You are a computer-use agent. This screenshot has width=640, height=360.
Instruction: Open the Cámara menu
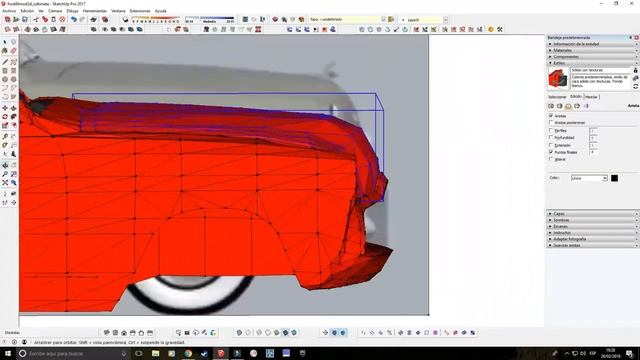[x=55, y=11]
